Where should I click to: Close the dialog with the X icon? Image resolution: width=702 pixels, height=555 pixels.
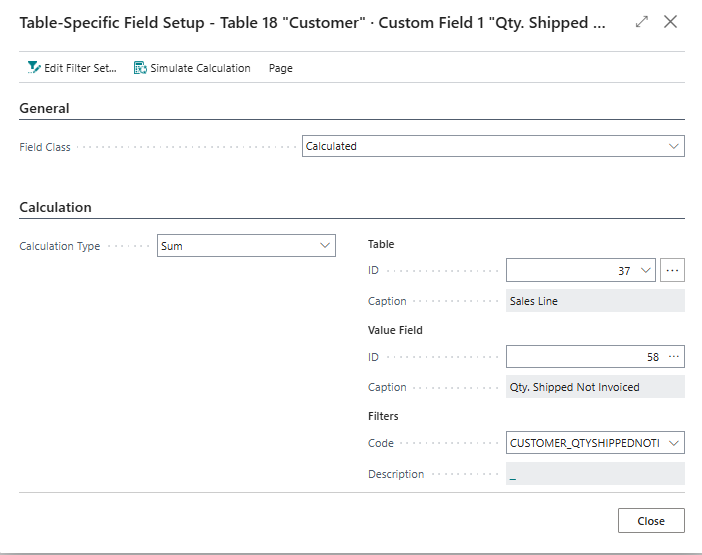(x=671, y=22)
